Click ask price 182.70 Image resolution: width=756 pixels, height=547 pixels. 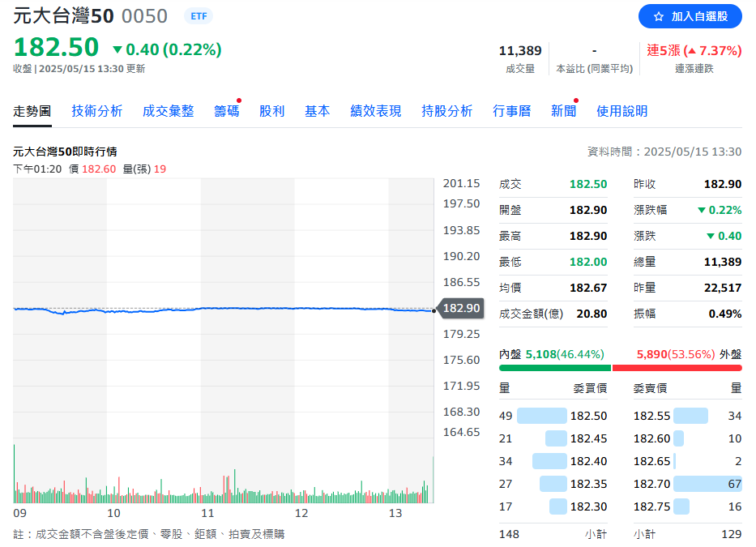(x=651, y=484)
